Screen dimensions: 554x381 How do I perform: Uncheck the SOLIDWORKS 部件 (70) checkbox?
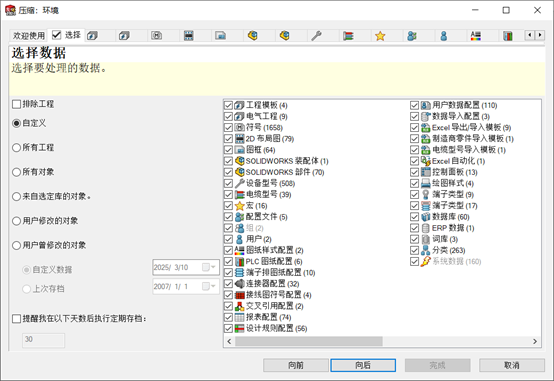click(x=228, y=172)
